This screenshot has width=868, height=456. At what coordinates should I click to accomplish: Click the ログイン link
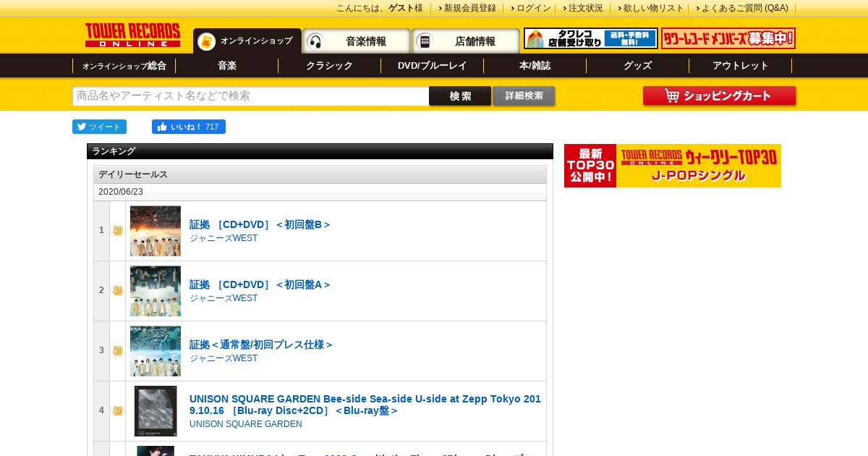point(534,8)
